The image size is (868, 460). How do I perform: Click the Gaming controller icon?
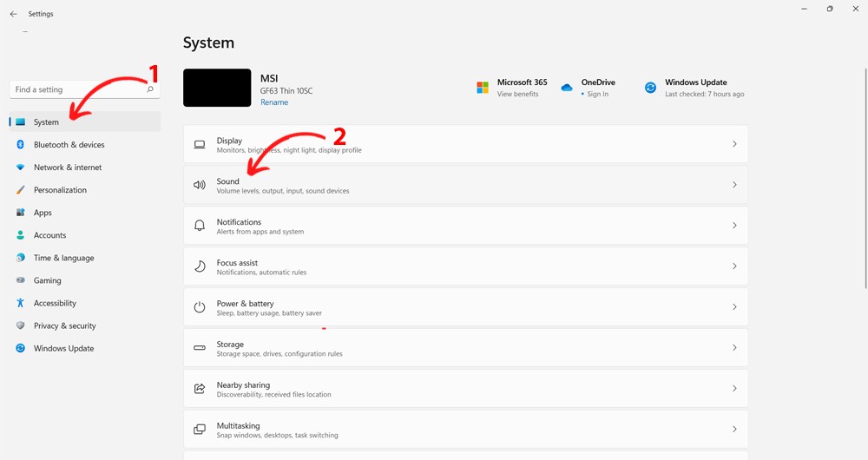pos(21,280)
